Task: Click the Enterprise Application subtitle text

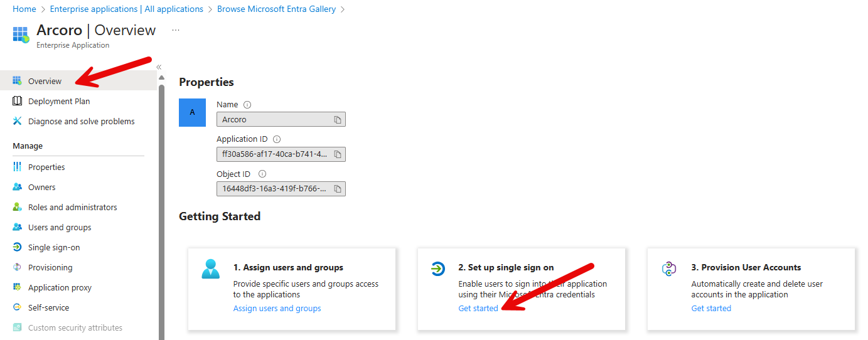Action: tap(73, 45)
